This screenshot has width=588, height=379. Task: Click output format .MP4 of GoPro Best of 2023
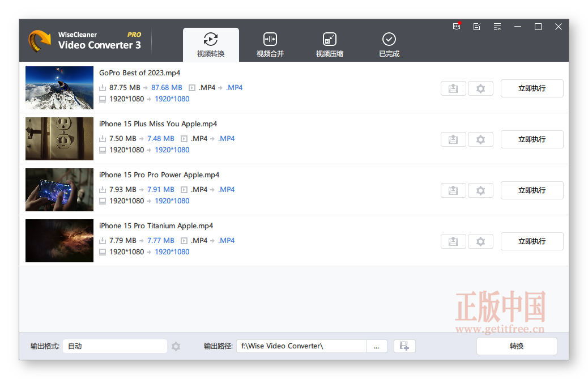coord(235,88)
